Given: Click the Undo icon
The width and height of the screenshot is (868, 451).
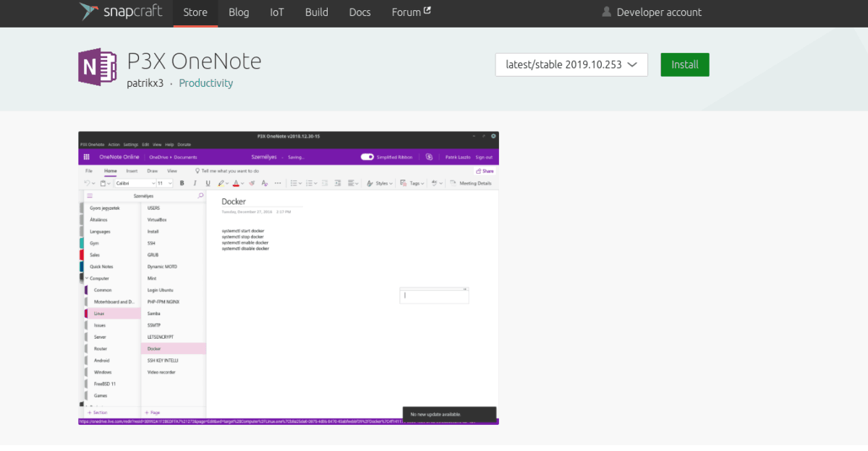Looking at the screenshot, I should [x=86, y=182].
